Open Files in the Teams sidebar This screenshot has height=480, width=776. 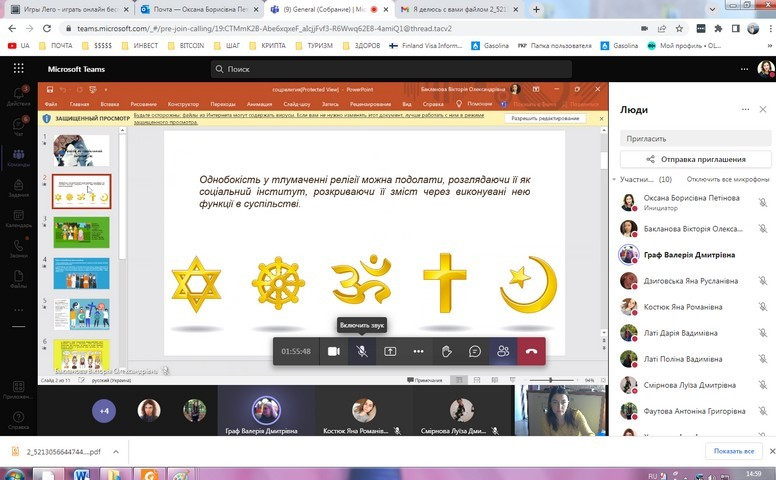coord(18,279)
